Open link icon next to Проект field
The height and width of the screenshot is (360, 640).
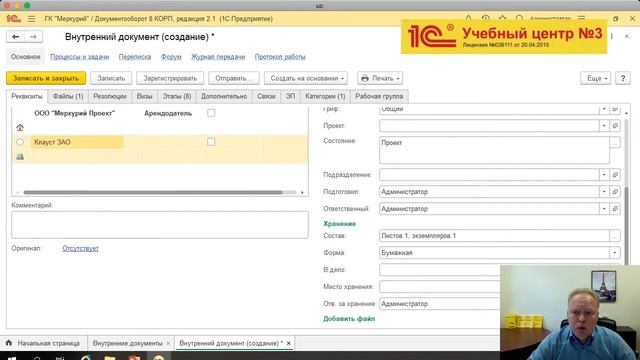tap(615, 126)
